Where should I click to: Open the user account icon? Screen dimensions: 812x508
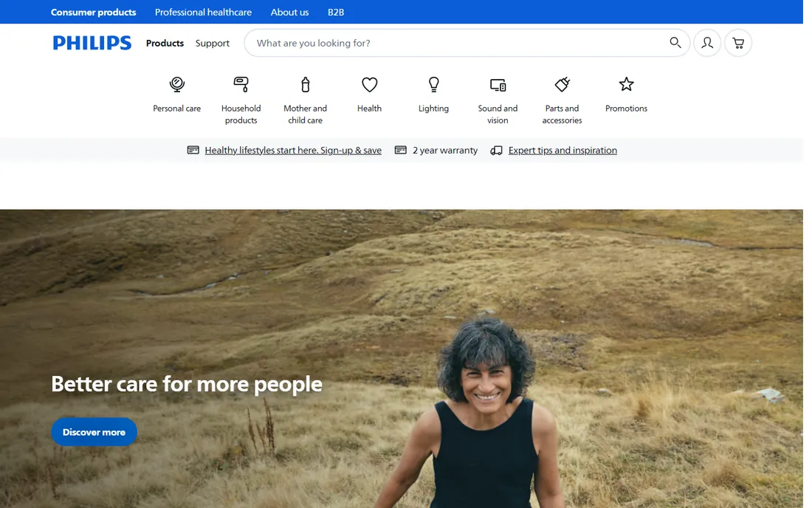point(707,43)
